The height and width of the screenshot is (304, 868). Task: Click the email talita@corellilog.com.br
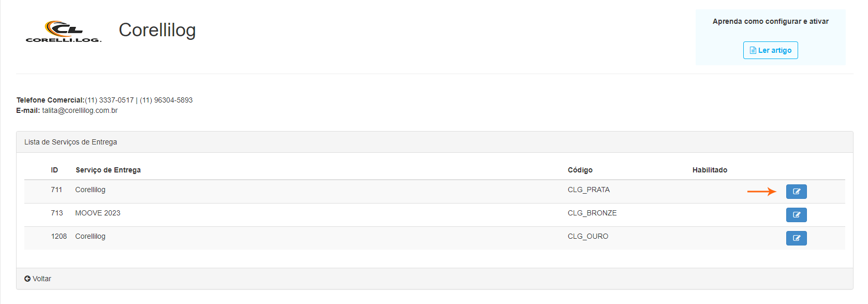click(x=80, y=110)
